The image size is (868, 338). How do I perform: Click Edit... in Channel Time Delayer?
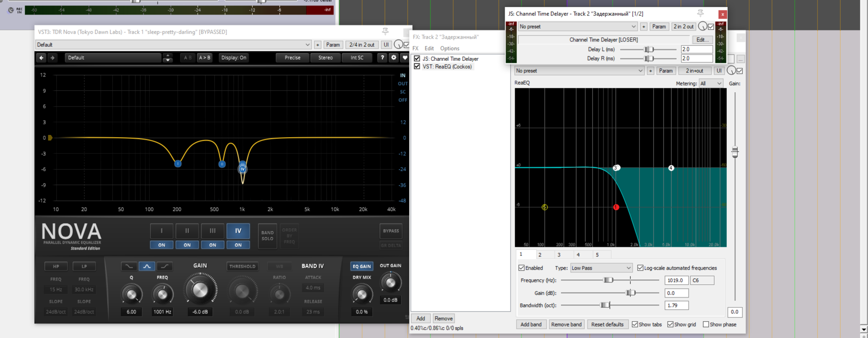coord(702,40)
